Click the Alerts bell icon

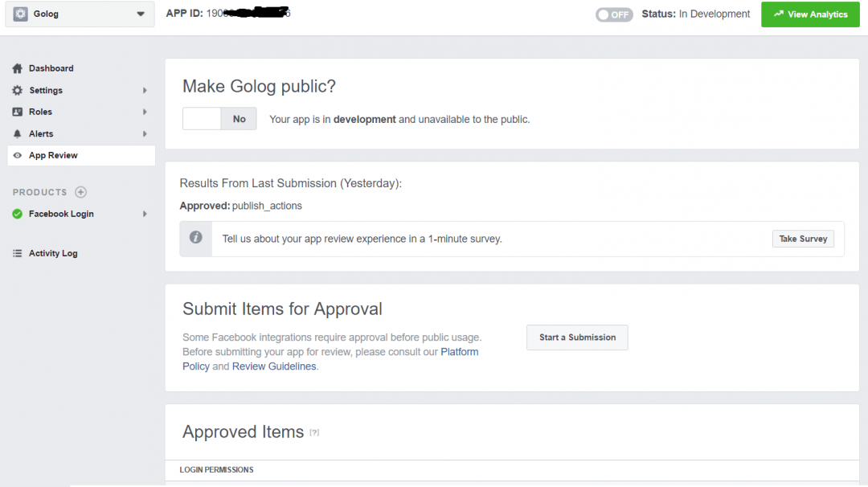[x=18, y=133]
